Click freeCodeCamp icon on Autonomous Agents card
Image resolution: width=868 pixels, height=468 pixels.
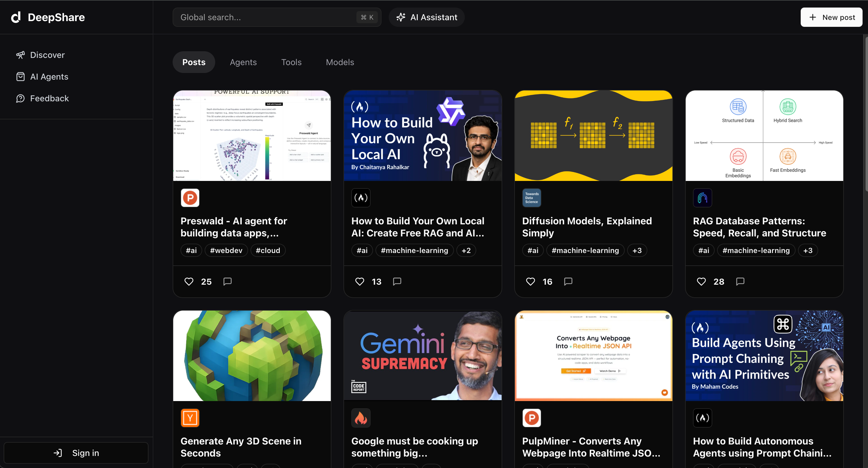[x=703, y=418]
